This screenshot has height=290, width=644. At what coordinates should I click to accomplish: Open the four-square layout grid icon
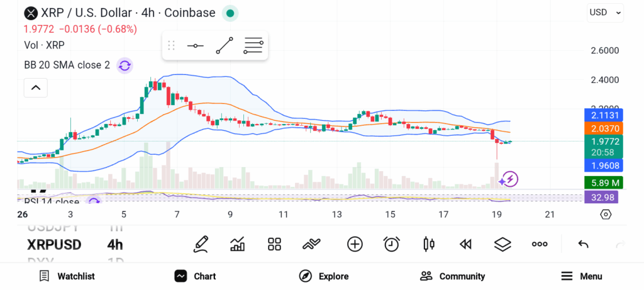pyautogui.click(x=274, y=244)
